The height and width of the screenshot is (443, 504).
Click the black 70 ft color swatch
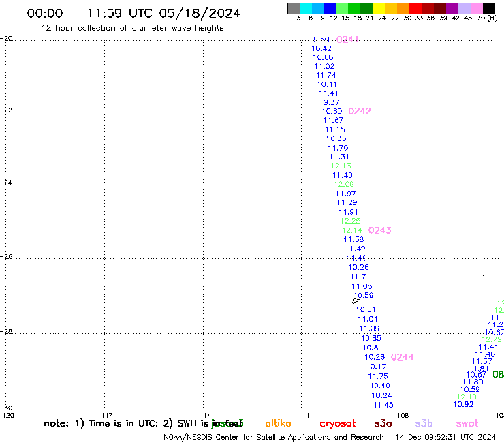click(489, 8)
